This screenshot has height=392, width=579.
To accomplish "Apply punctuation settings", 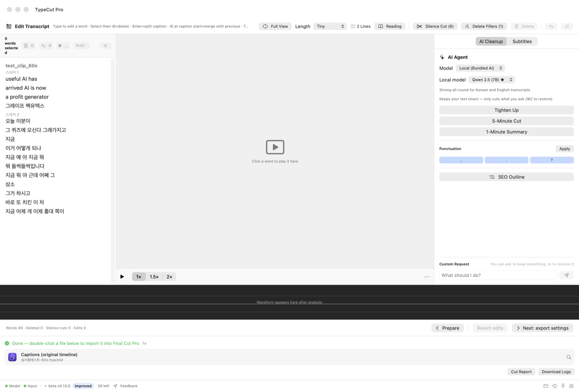I will [565, 149].
